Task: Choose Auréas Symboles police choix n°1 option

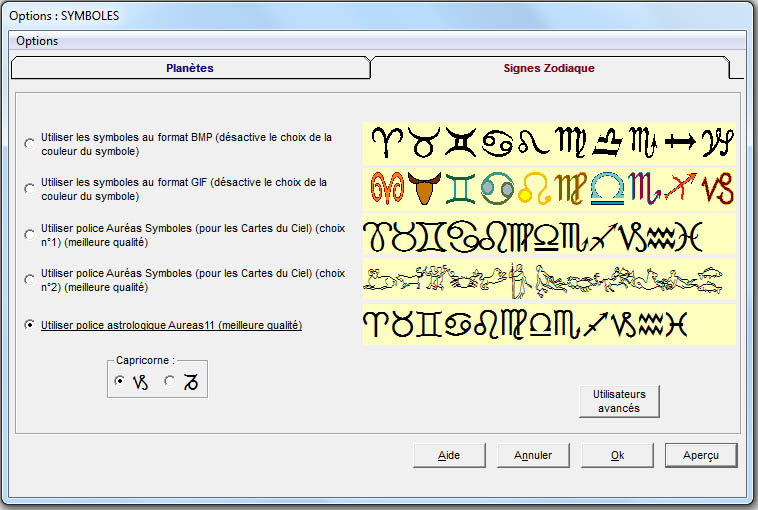Action: (x=29, y=234)
